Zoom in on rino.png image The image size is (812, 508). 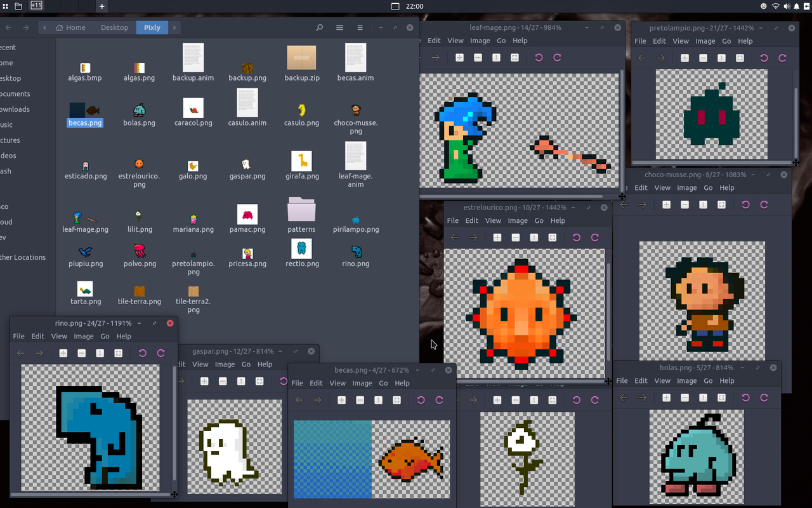tap(63, 353)
